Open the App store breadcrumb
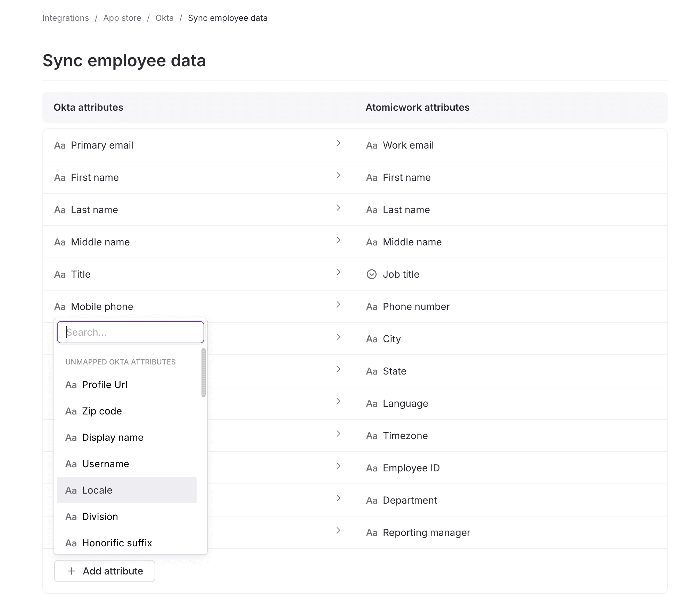 click(122, 18)
